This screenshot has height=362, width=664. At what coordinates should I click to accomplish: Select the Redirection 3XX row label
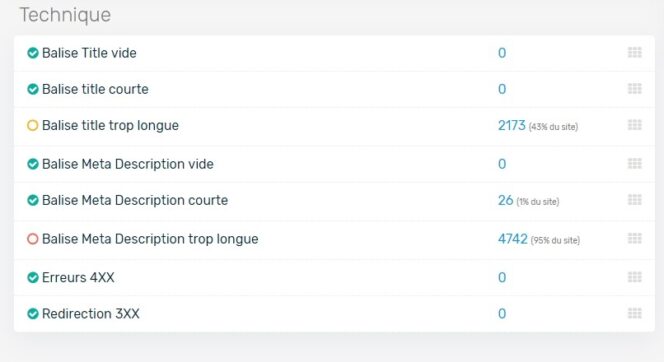(91, 314)
